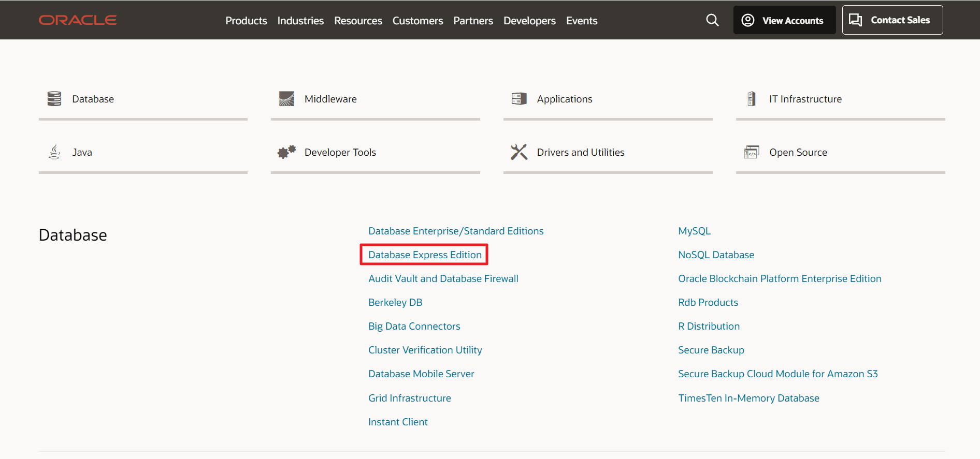
Task: Open Database Enterprise/Standard Editions link
Action: [456, 231]
